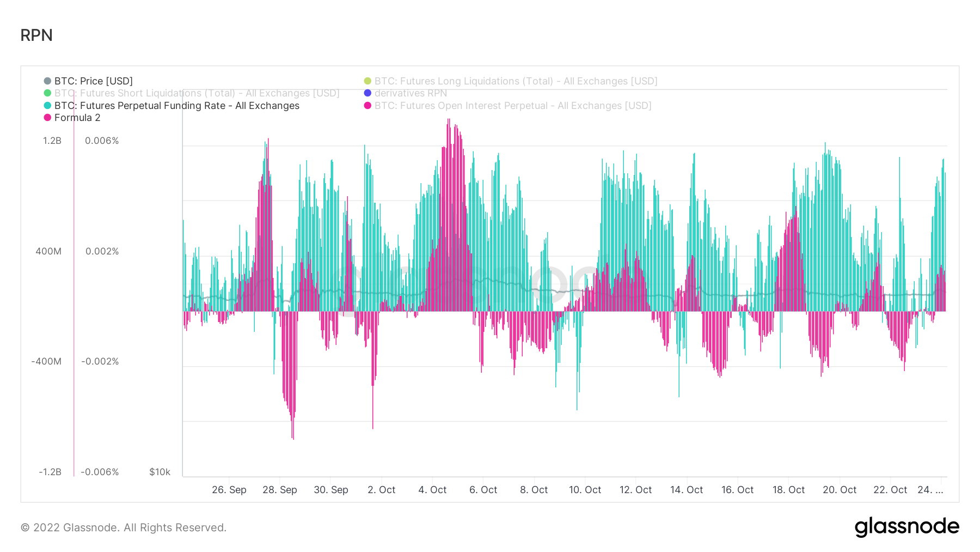Click the yellow-green Long Liquidations legend dot

[x=367, y=81]
